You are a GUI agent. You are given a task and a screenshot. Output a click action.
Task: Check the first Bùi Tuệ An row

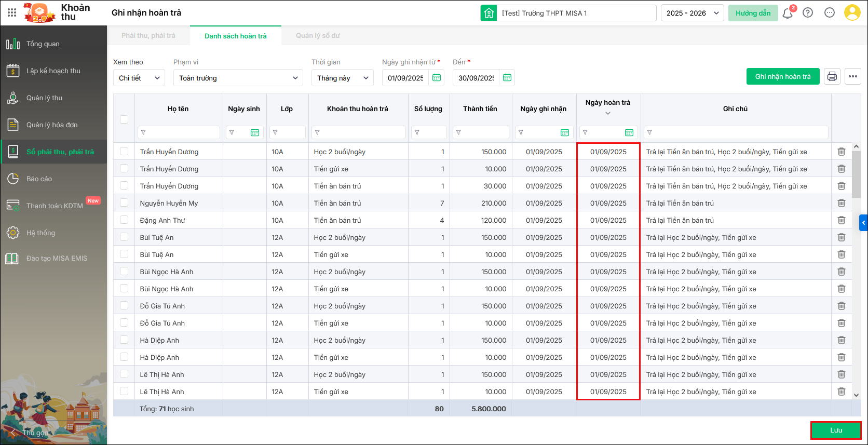click(124, 237)
